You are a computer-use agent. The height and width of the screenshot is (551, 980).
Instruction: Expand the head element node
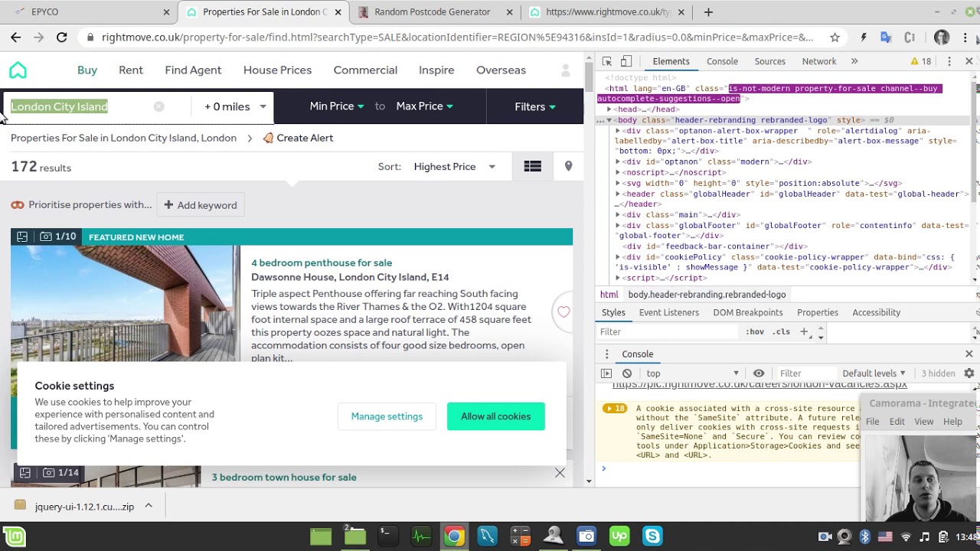pyautogui.click(x=609, y=109)
